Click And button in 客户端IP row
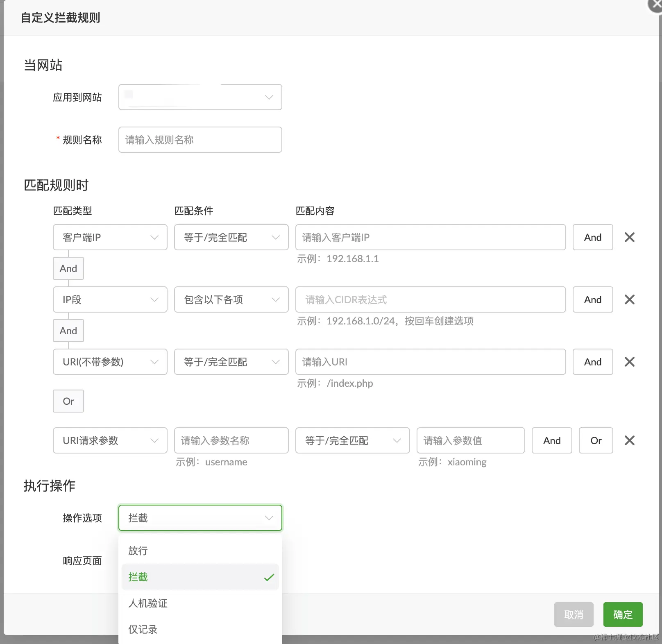 [x=593, y=237]
